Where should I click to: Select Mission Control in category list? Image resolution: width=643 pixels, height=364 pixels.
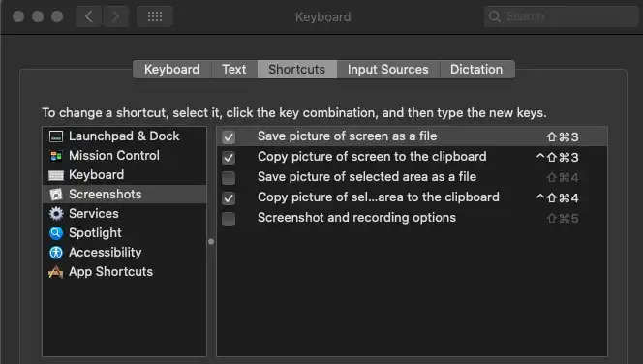(124, 156)
